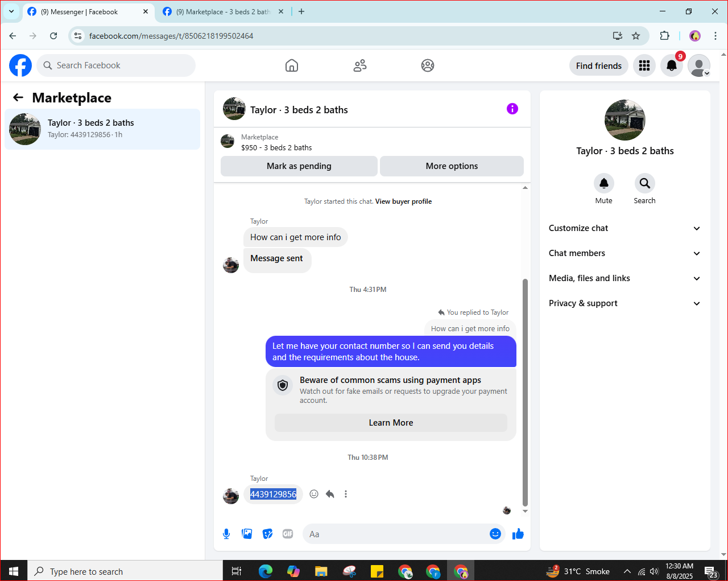The width and height of the screenshot is (728, 581).
Task: Click the chat scrollbar up arrow
Action: point(525,187)
